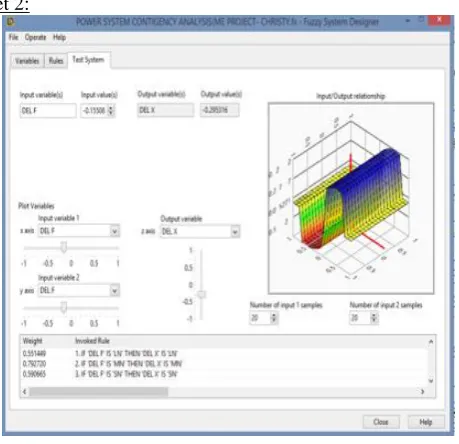Screen dimensions: 459x444
Task: Switch to the Rules tab
Action: [x=56, y=61]
